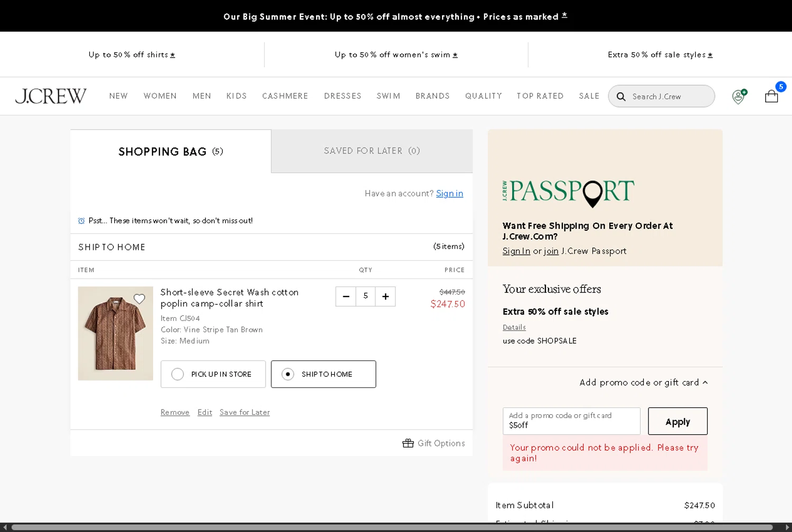Click the Search J.Crew field
The width and height of the screenshot is (792, 532).
click(x=662, y=97)
